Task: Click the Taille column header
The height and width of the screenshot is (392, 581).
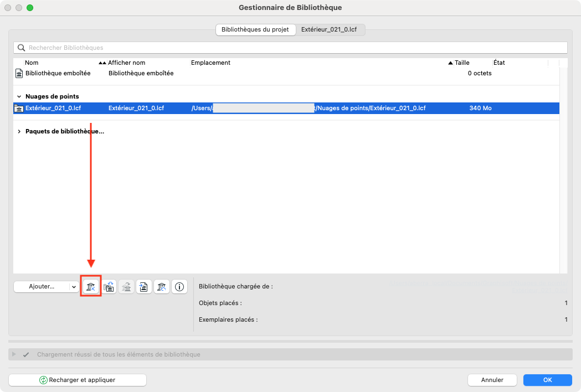Action: click(462, 63)
